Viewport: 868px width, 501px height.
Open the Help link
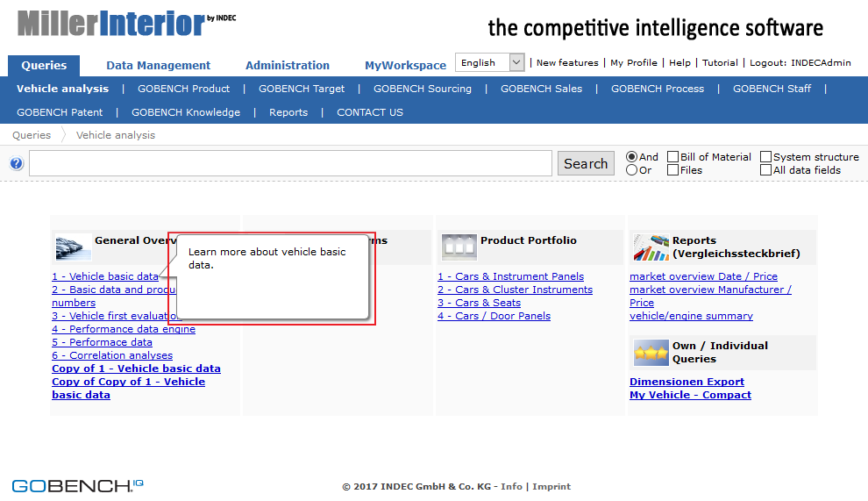(679, 62)
